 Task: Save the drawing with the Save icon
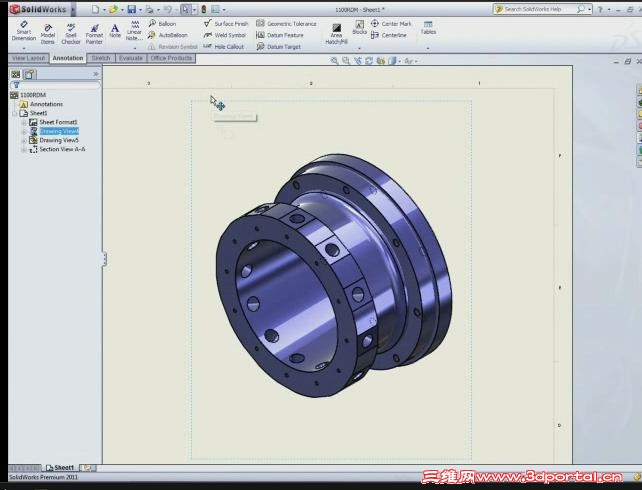point(131,9)
